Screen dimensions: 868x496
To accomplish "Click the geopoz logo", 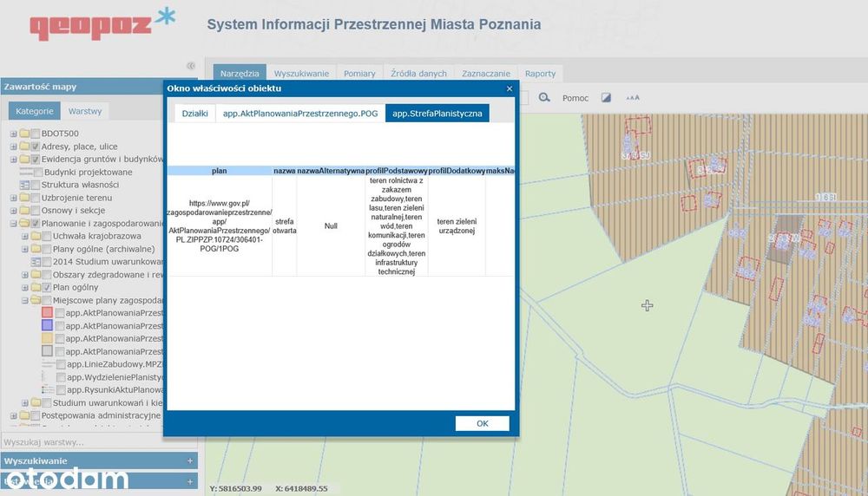I will [x=103, y=23].
